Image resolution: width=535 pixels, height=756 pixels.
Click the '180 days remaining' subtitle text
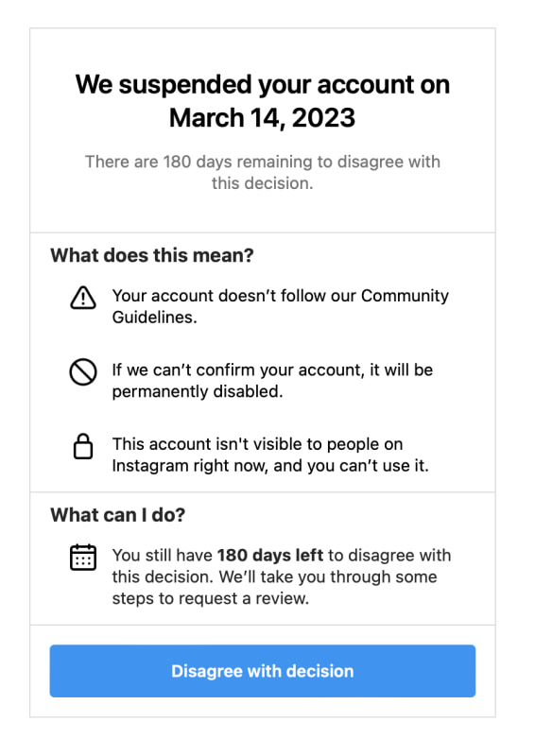coord(263,172)
